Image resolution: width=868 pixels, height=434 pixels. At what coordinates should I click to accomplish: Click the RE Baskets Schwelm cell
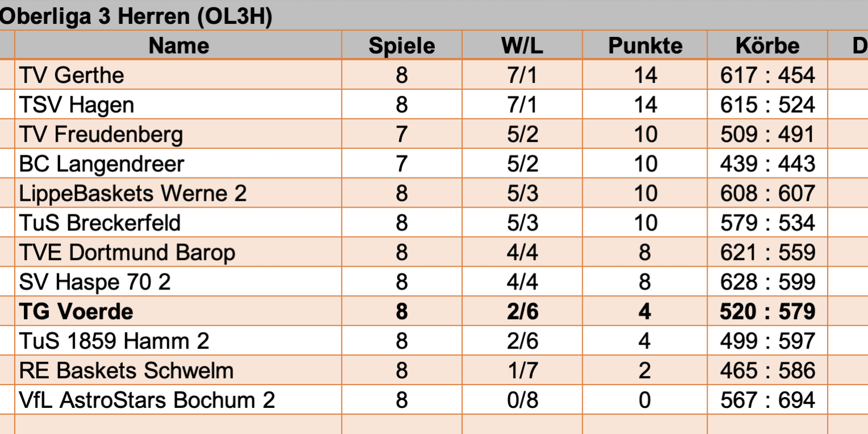click(x=126, y=371)
